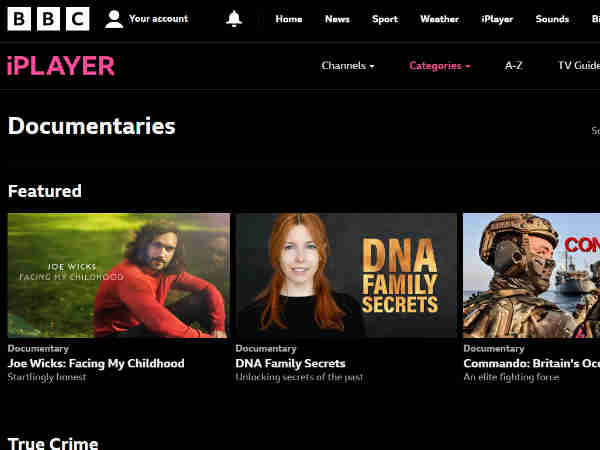The height and width of the screenshot is (450, 600).
Task: Open BBC Weather from top navigation
Action: [x=439, y=19]
